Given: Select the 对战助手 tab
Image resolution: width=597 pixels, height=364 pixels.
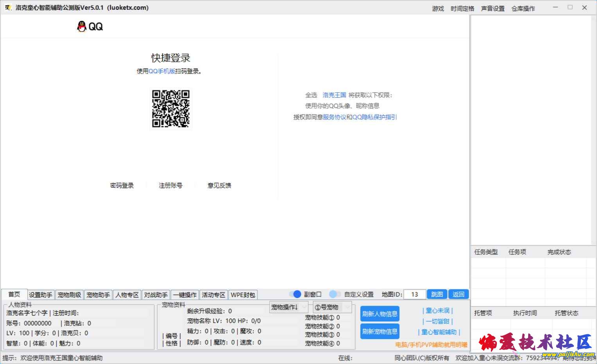Looking at the screenshot, I should (x=156, y=295).
